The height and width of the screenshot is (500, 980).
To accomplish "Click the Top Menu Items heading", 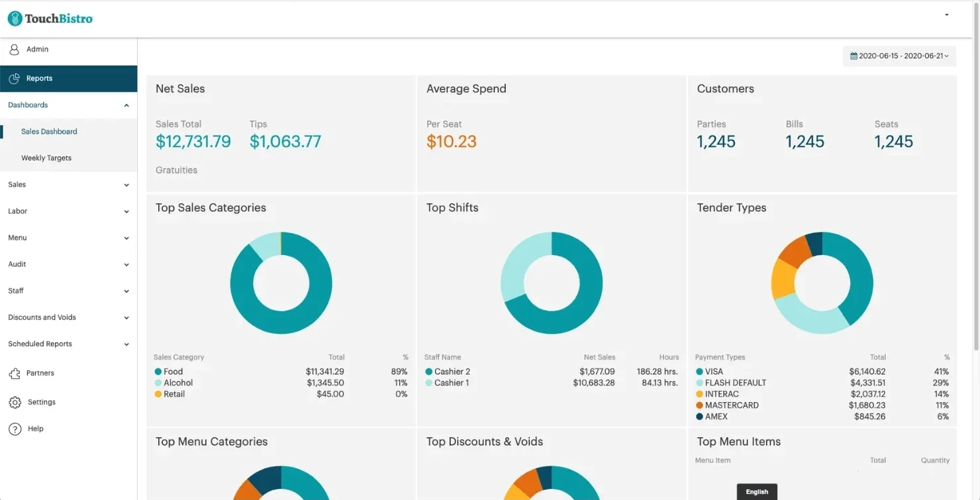I will (739, 442).
